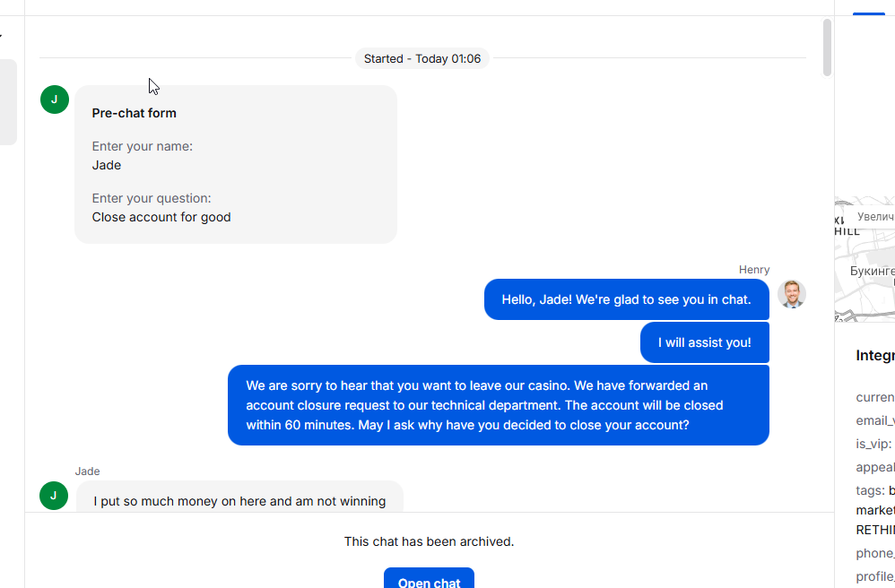Screen dimensions: 895x588
Task: Click the Pre-chat form heading
Action: click(x=135, y=113)
